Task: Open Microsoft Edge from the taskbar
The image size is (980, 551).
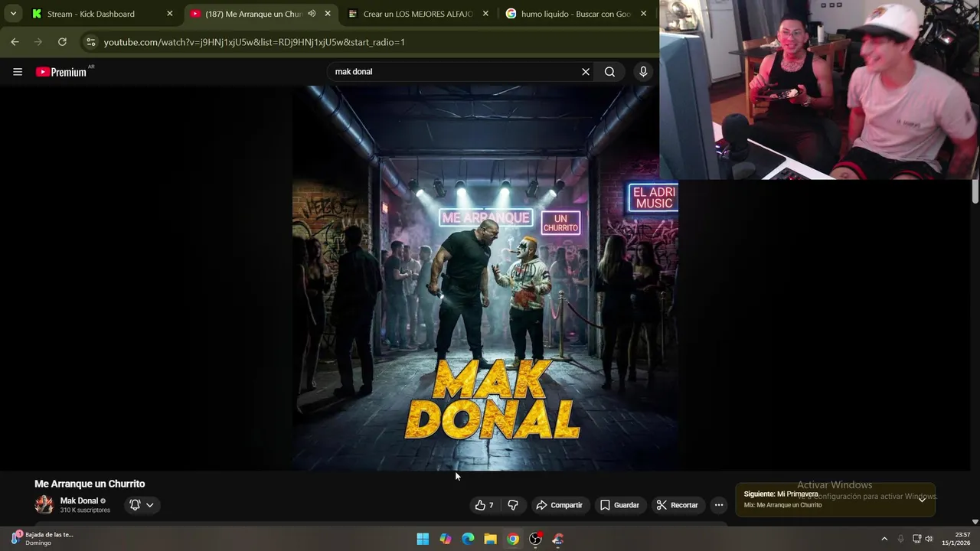Action: tap(468, 539)
